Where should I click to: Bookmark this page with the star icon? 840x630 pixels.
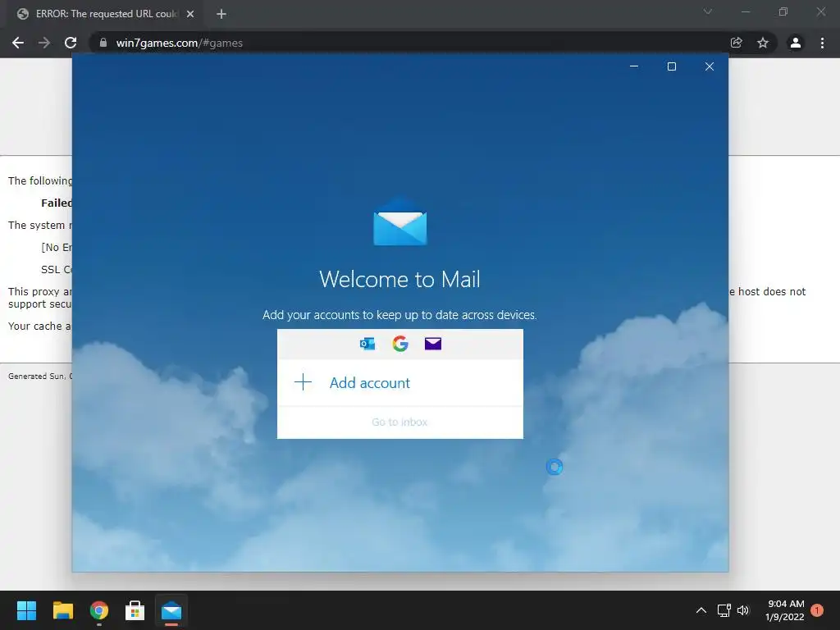point(763,43)
